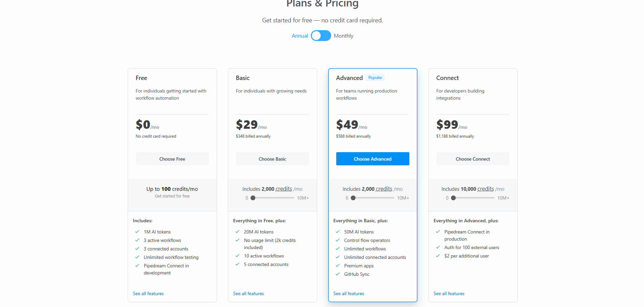Switch billing from Annual to Monthly

tap(321, 36)
